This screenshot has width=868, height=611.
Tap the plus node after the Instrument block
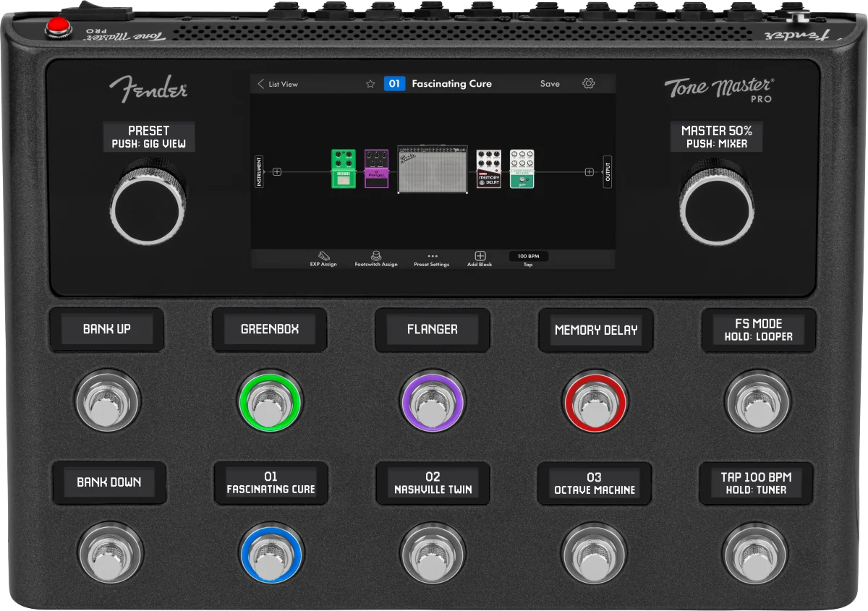(277, 172)
